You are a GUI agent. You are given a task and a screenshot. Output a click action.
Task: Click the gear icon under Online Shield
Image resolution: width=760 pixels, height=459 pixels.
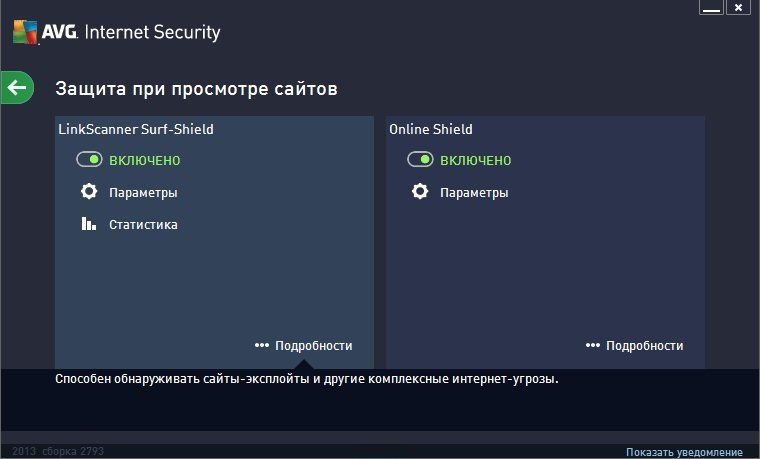[x=420, y=192]
